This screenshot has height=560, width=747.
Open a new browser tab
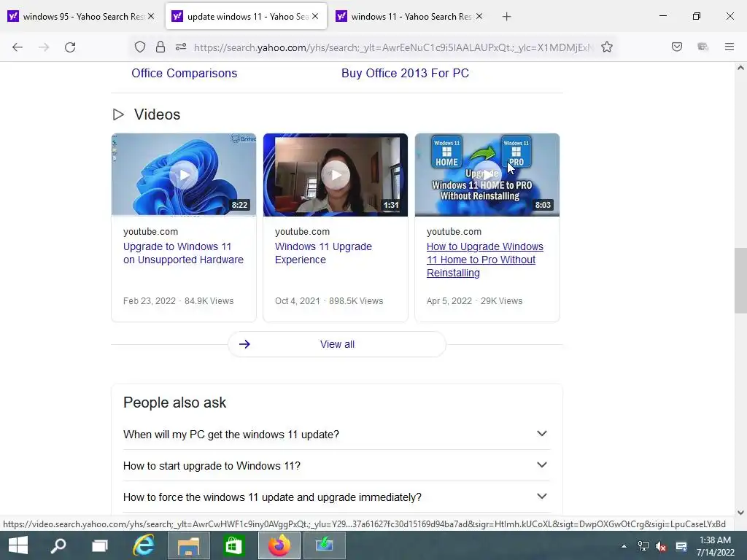(x=506, y=17)
